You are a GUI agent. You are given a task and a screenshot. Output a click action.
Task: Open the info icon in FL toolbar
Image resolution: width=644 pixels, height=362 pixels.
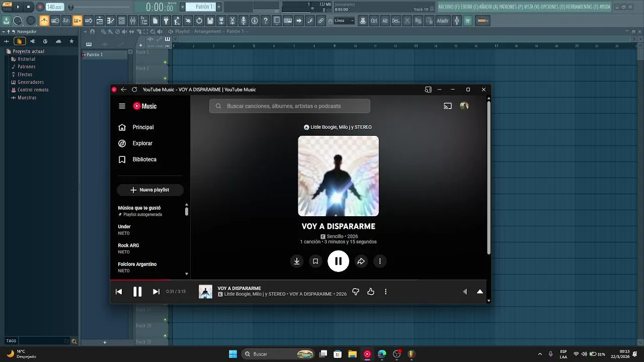coord(255,21)
